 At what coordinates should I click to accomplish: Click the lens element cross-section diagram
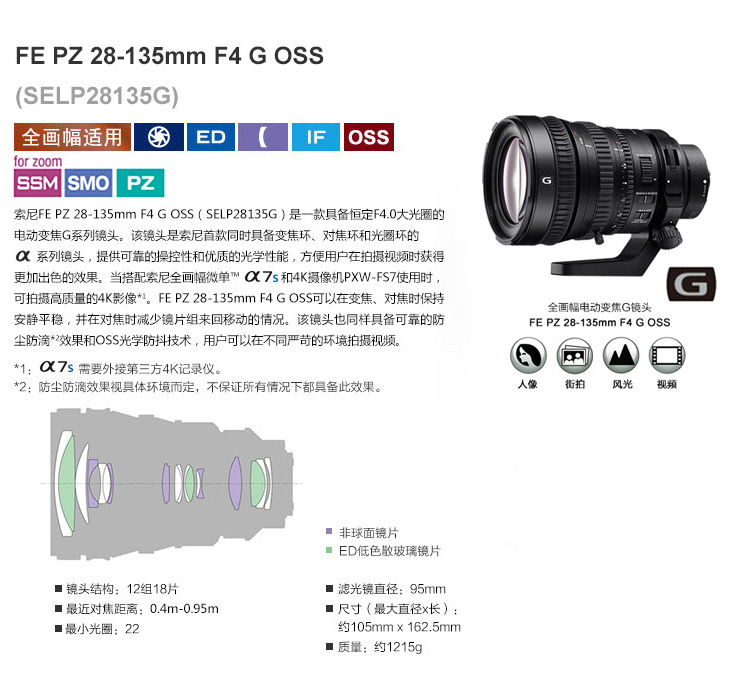[x=172, y=483]
